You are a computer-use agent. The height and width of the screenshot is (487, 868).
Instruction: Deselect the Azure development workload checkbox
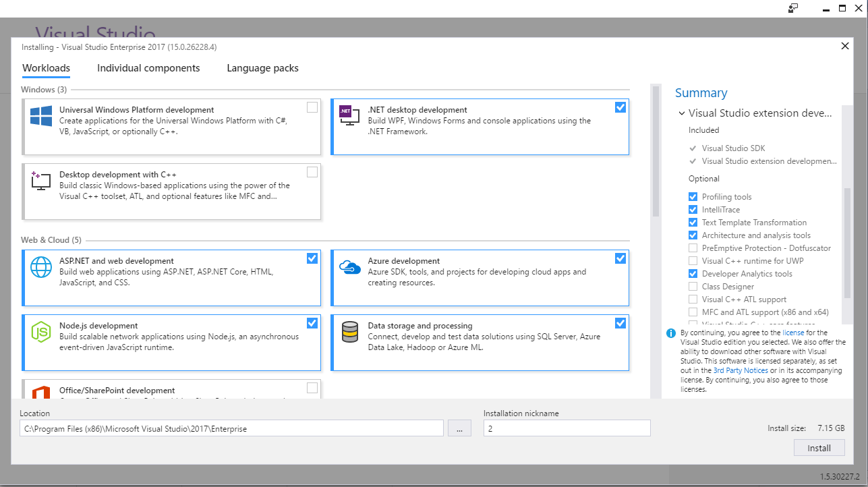click(x=620, y=258)
